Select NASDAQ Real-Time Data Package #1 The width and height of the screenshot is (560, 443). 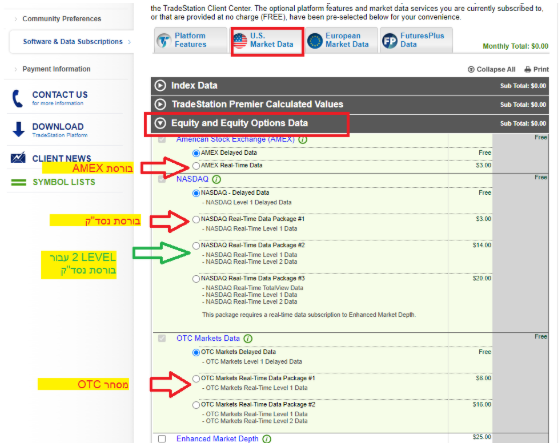tap(196, 219)
